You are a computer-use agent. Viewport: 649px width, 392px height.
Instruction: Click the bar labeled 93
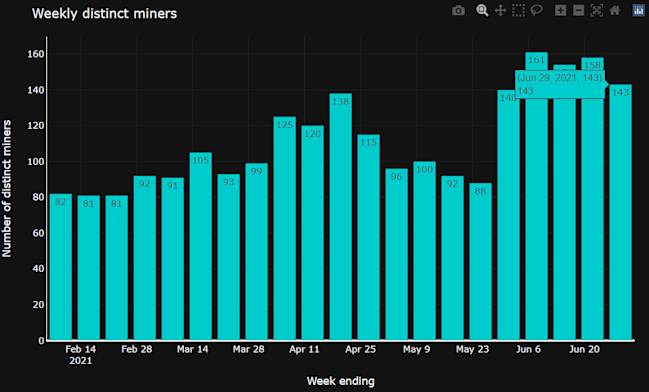tap(228, 257)
